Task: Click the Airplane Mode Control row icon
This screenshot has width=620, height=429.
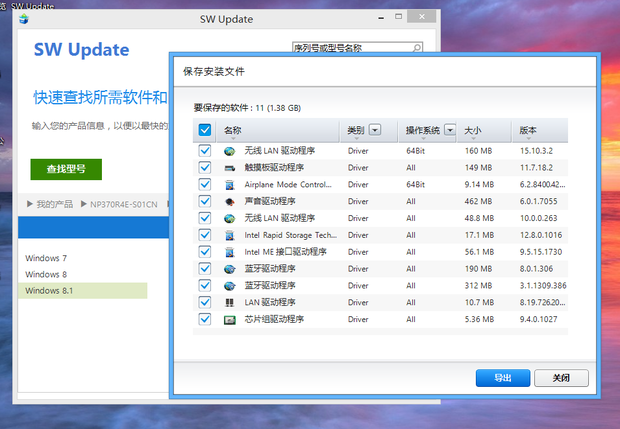Action: [229, 185]
